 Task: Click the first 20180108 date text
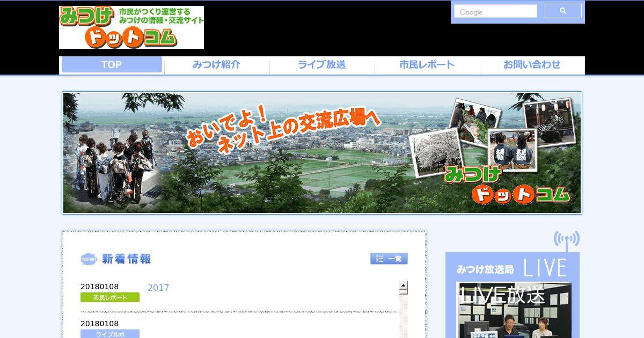click(x=100, y=286)
